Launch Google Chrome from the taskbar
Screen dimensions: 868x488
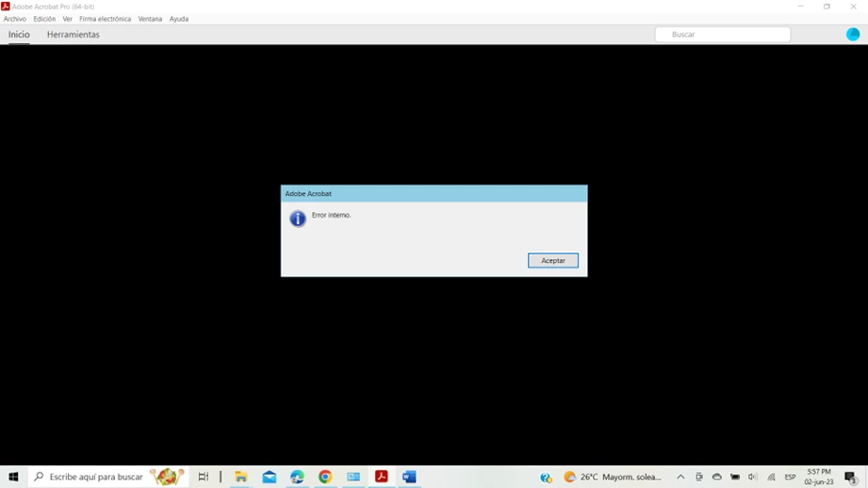[x=325, y=477]
